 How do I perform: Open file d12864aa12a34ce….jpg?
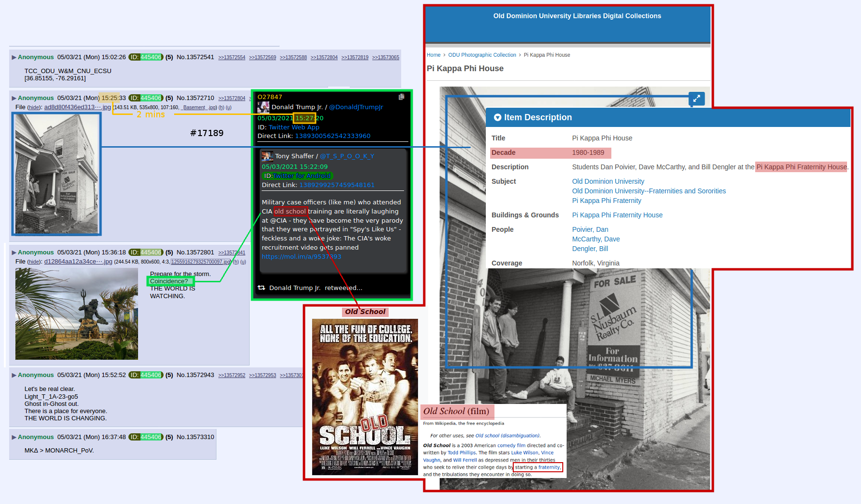click(x=78, y=262)
